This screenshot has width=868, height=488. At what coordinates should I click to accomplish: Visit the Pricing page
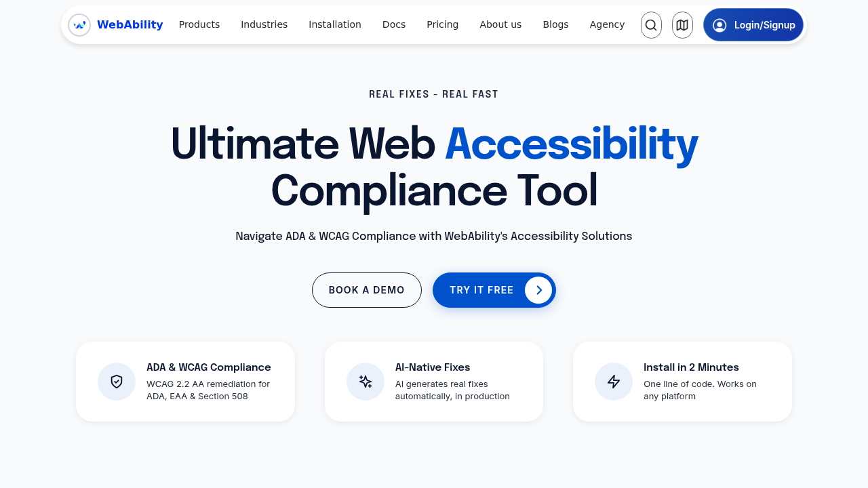(x=443, y=25)
